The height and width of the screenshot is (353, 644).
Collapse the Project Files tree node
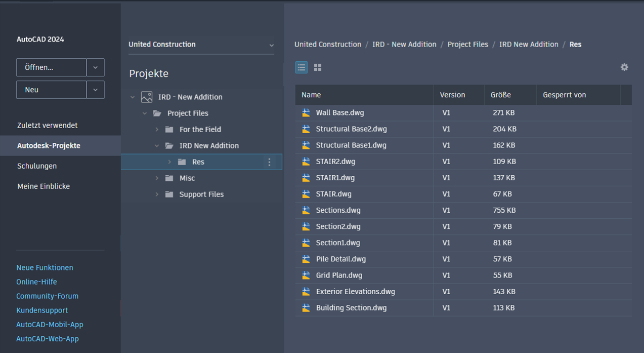coord(145,113)
